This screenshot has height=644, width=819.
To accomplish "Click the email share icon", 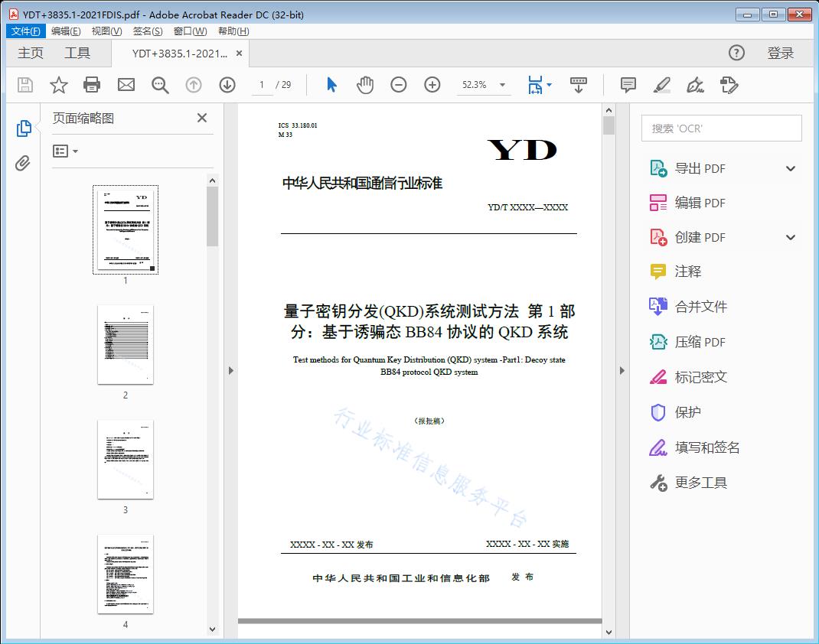I will [x=126, y=85].
